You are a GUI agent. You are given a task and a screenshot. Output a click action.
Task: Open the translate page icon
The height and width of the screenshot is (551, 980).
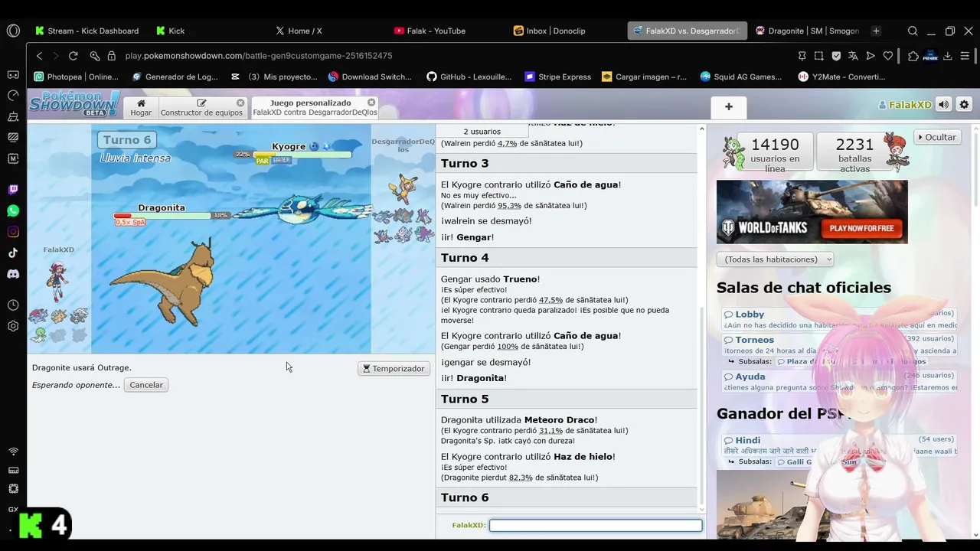pos(853,56)
